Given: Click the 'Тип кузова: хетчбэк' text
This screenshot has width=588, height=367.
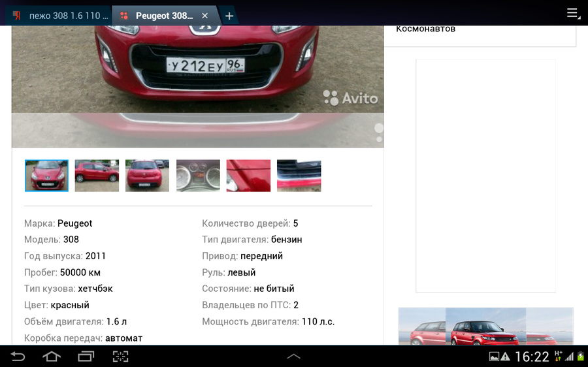Looking at the screenshot, I should [68, 289].
